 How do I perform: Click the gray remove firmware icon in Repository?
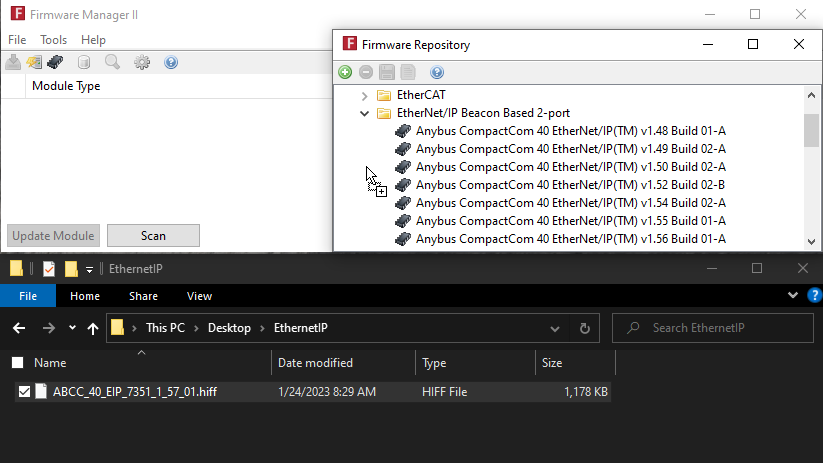[366, 72]
